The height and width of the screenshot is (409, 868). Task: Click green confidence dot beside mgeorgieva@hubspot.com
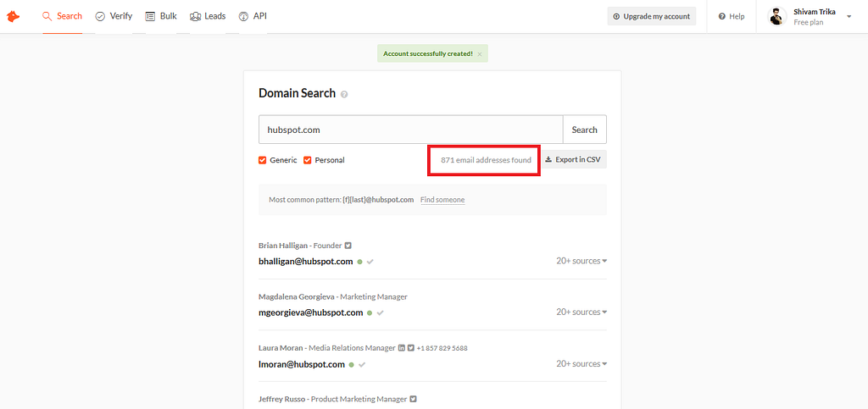click(370, 312)
